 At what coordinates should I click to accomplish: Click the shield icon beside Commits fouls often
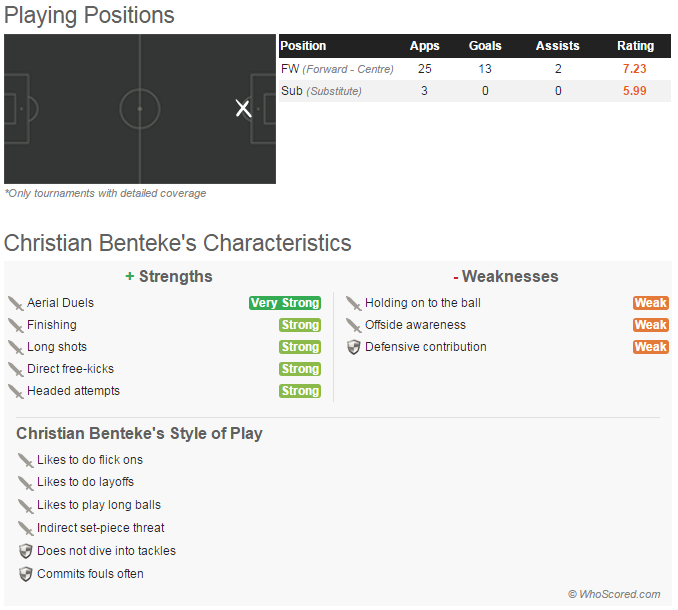[26, 574]
